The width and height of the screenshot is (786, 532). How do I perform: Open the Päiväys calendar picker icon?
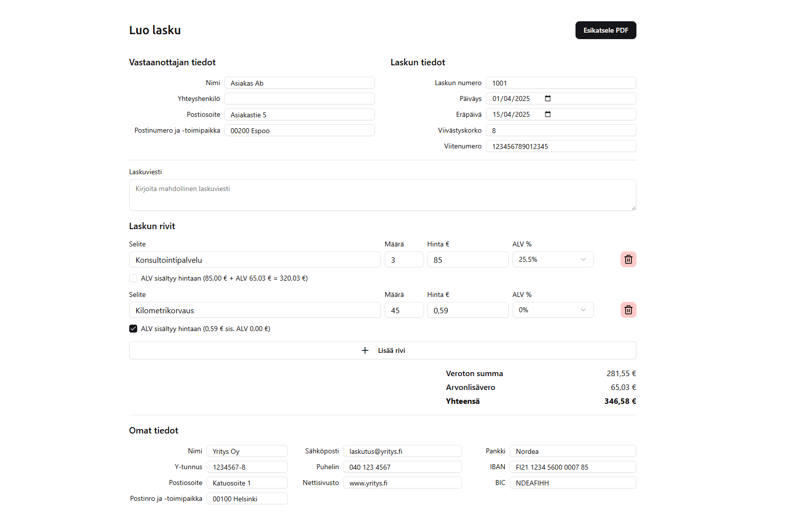point(548,98)
